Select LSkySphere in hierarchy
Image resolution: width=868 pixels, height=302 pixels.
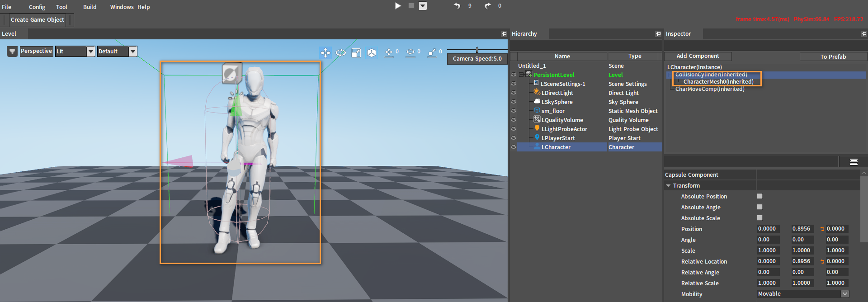click(590, 102)
